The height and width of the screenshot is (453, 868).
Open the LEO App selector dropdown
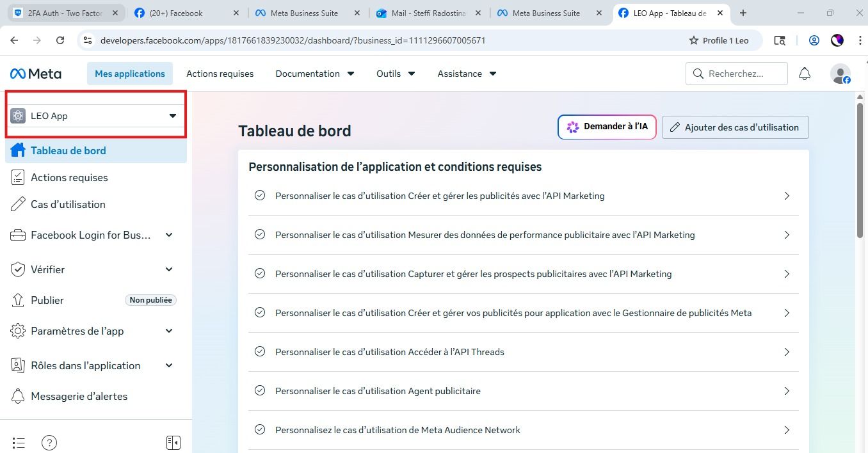pyautogui.click(x=96, y=116)
